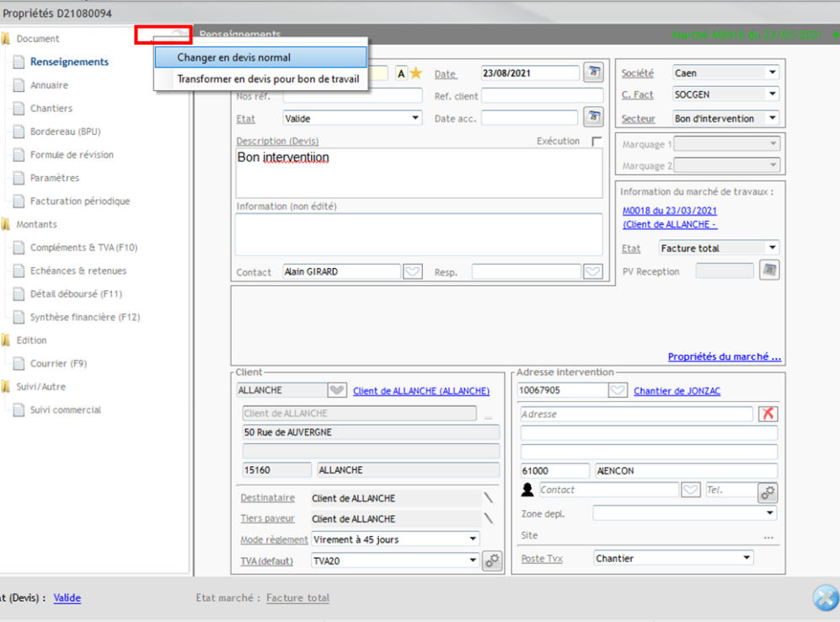The width and height of the screenshot is (840, 622).
Task: Open the PV Reception report icon
Action: [x=768, y=270]
